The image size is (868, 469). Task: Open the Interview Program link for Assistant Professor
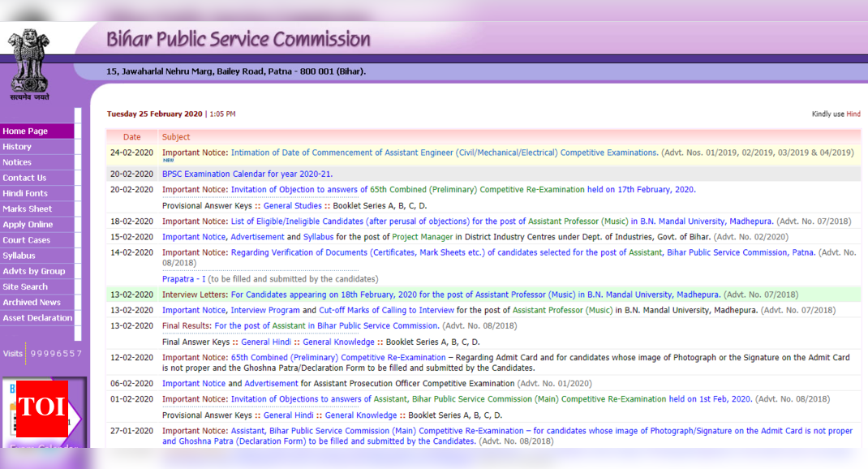coord(265,310)
